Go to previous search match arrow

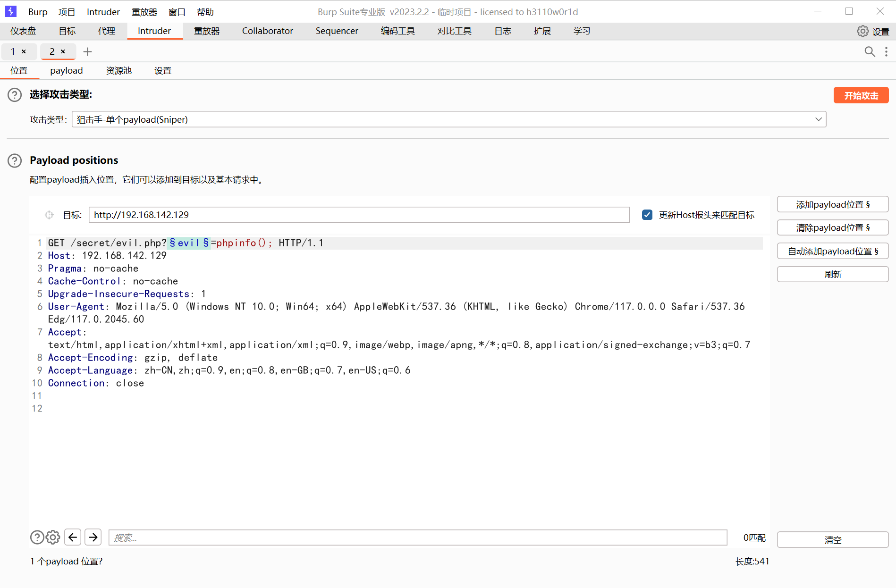(x=73, y=537)
